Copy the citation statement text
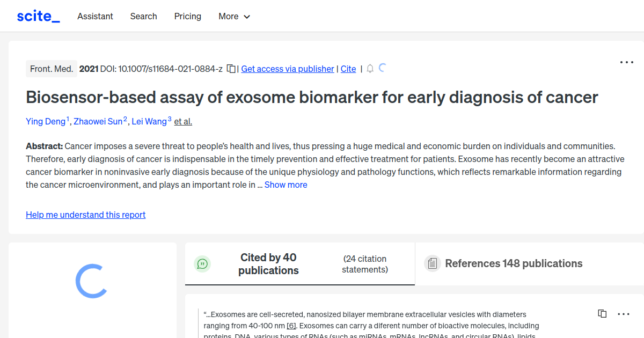The width and height of the screenshot is (644, 338). click(x=602, y=313)
